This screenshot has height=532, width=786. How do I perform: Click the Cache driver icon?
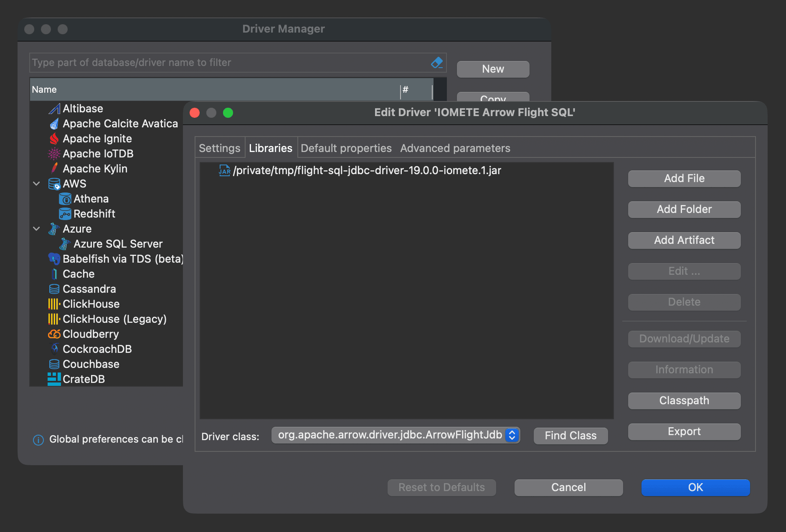[x=54, y=274]
